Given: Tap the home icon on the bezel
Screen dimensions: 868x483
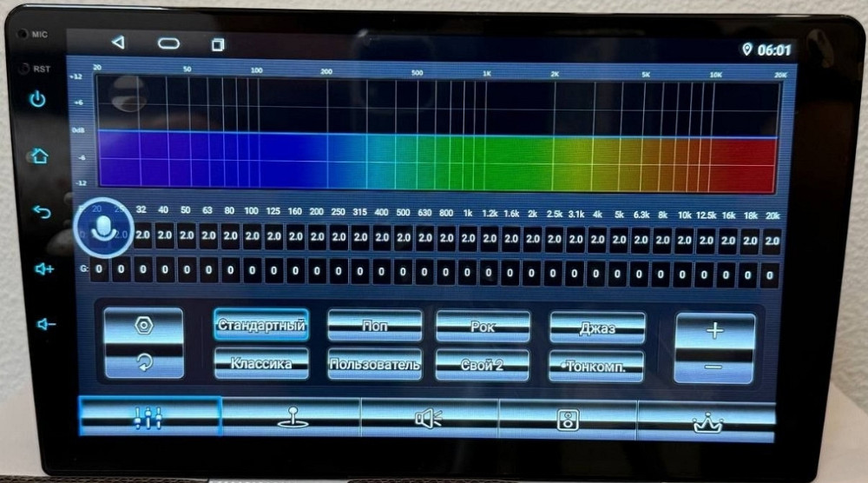Looking at the screenshot, I should 38,156.
